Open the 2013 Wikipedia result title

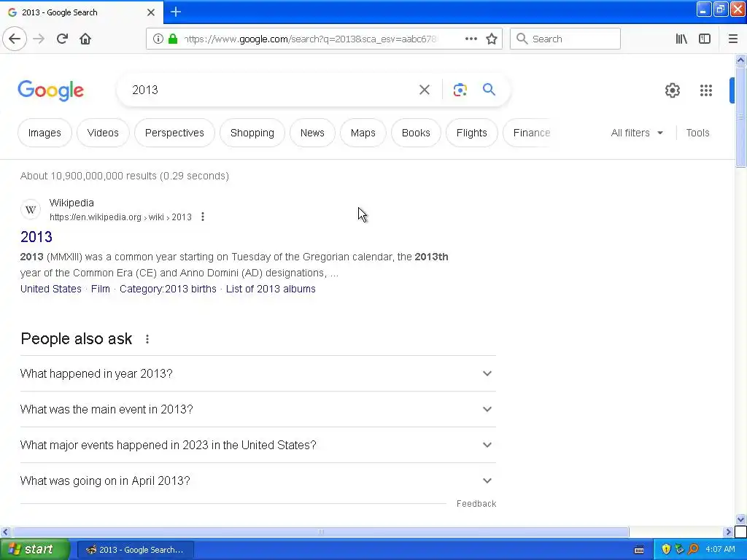[36, 237]
